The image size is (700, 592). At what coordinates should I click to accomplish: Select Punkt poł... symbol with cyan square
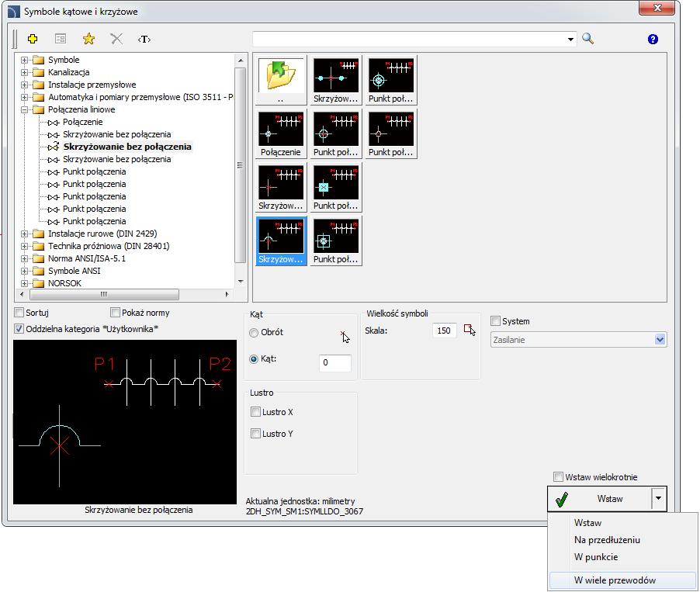336,188
